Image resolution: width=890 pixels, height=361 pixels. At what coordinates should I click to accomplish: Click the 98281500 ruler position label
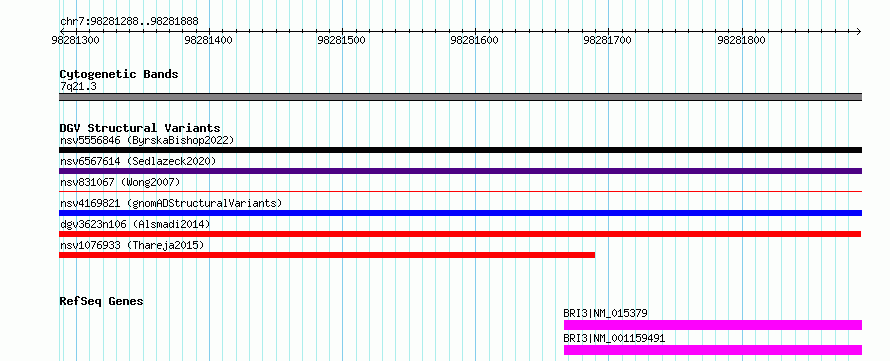point(342,40)
